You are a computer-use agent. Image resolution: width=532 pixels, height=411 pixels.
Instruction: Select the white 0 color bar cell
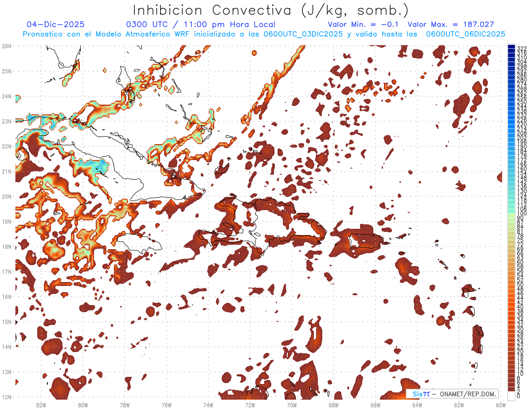click(511, 395)
